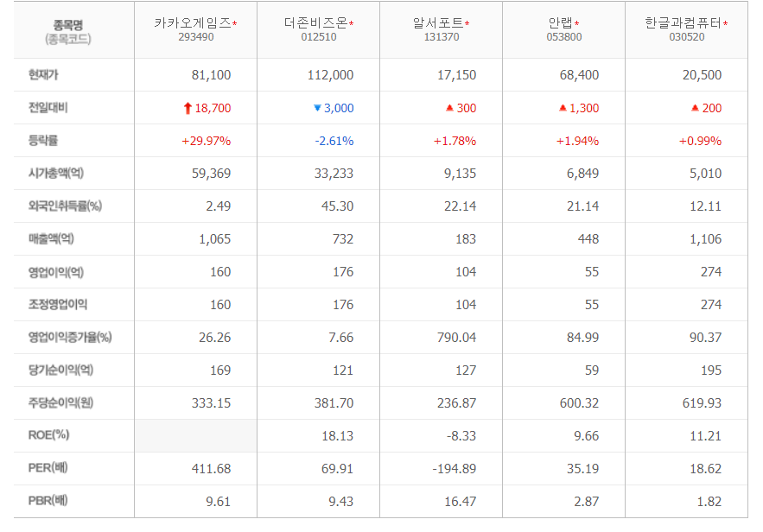The image size is (763, 532).
Task: Click the 매출액(억) row label
Action: coord(51,238)
